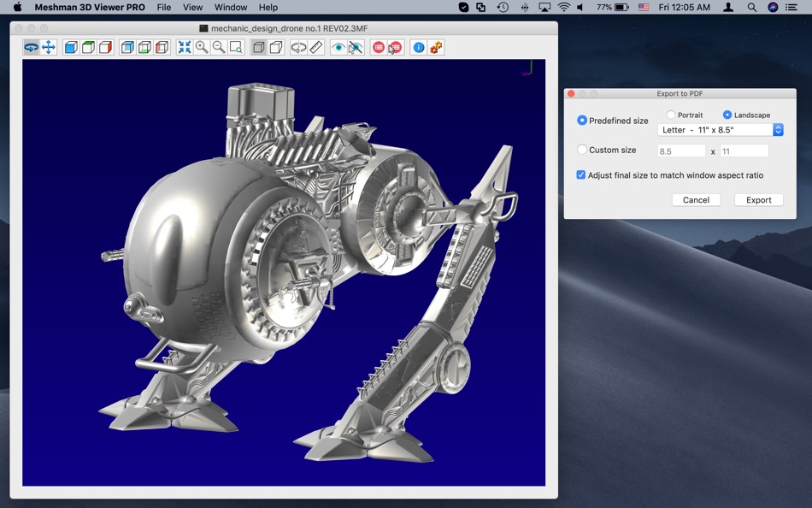This screenshot has height=508, width=812.
Task: Open the File menu
Action: 163,8
